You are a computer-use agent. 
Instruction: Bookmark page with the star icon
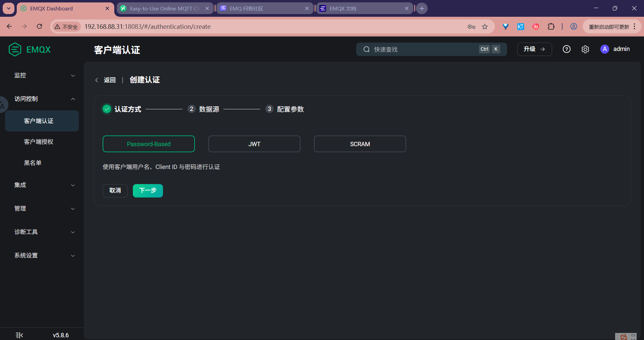tap(485, 26)
